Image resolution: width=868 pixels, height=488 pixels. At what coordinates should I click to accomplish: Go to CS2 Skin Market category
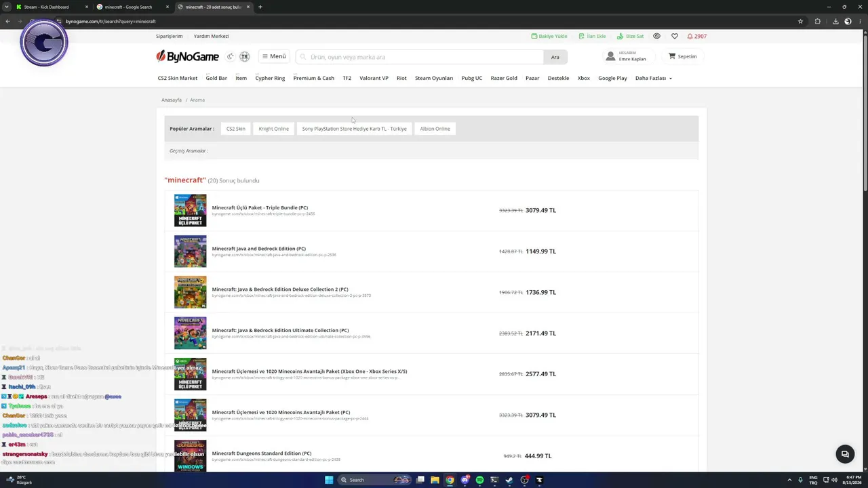178,78
